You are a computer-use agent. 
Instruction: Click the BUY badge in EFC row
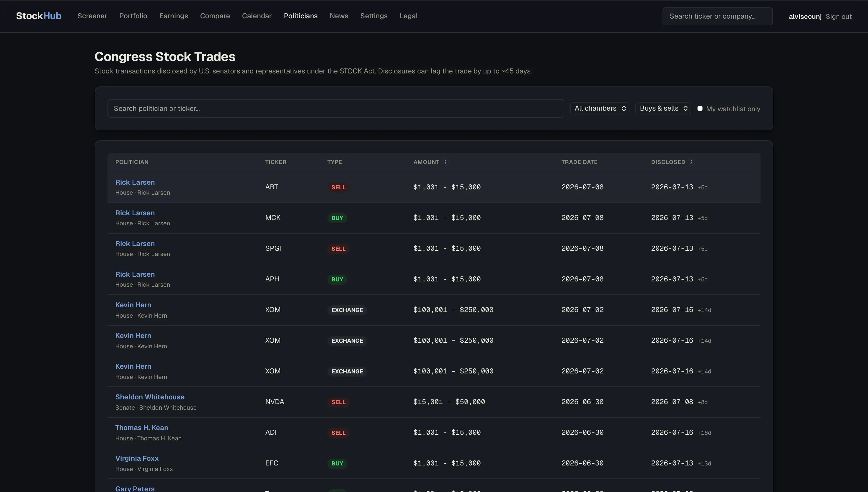[x=337, y=463]
